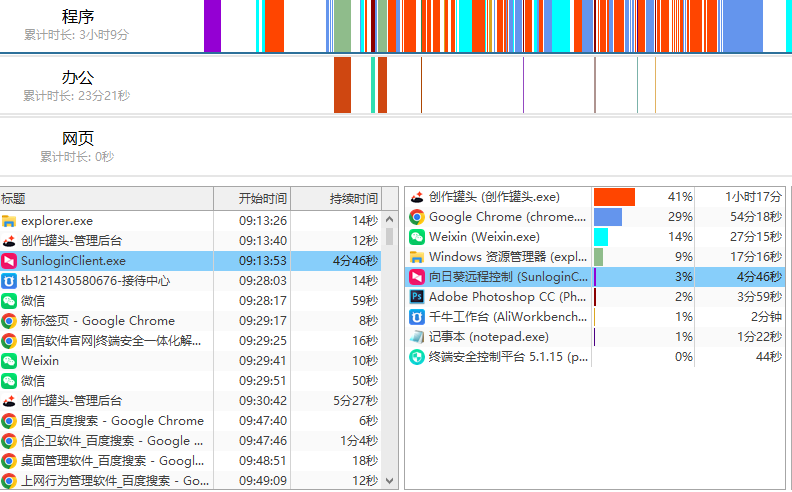This screenshot has width=792, height=492.
Task: Click the Chrome icon for 信企卫软件_百度搜索 row
Action: [x=9, y=441]
